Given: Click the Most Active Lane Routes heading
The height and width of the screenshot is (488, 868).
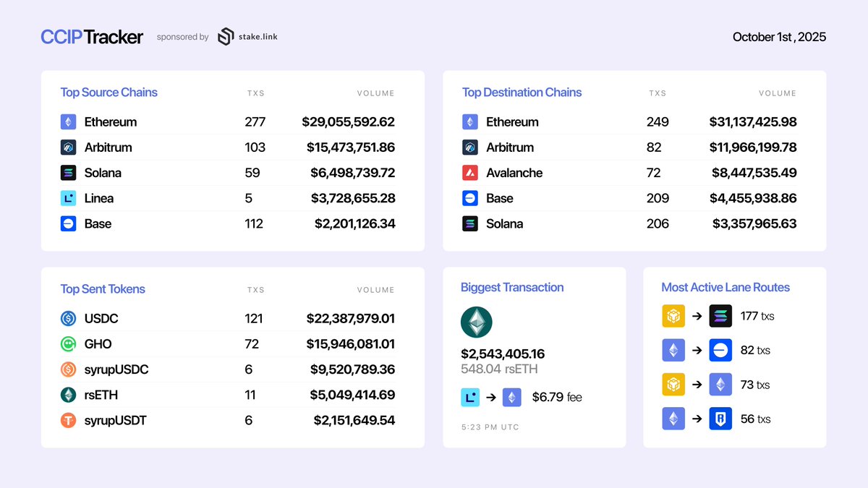Looking at the screenshot, I should 726,288.
